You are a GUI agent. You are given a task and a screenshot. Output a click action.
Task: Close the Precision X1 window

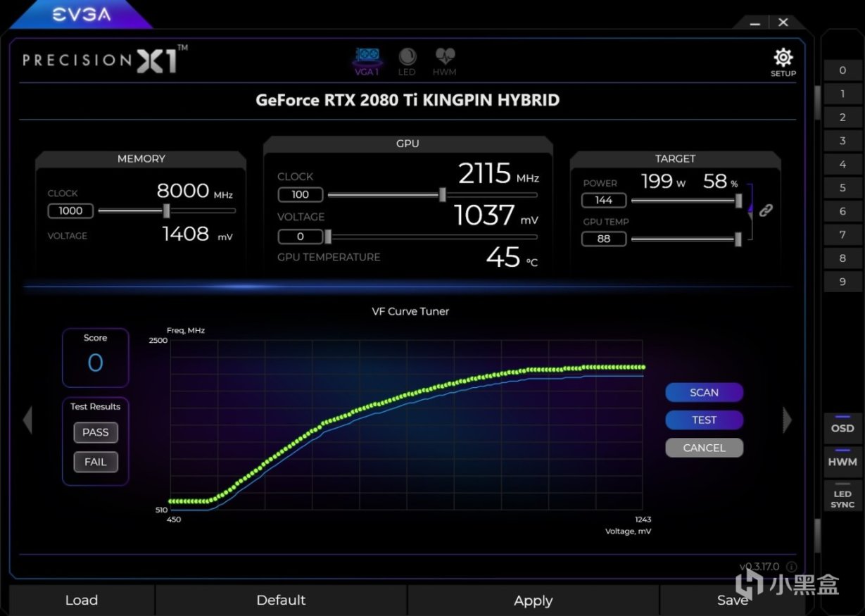(783, 23)
